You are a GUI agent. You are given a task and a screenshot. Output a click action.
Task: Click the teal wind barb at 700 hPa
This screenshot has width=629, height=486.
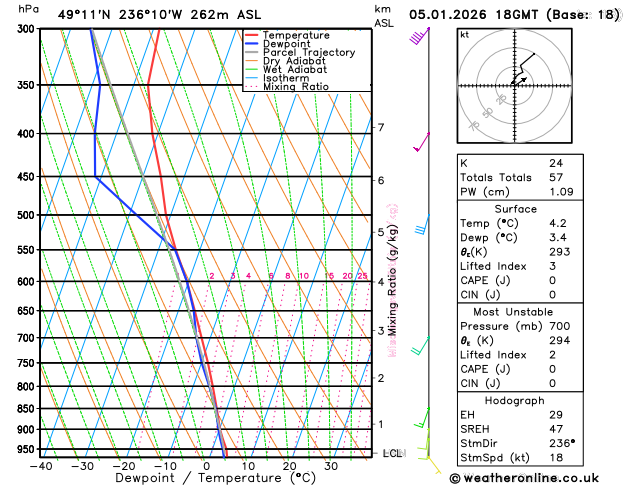pyautogui.click(x=420, y=346)
